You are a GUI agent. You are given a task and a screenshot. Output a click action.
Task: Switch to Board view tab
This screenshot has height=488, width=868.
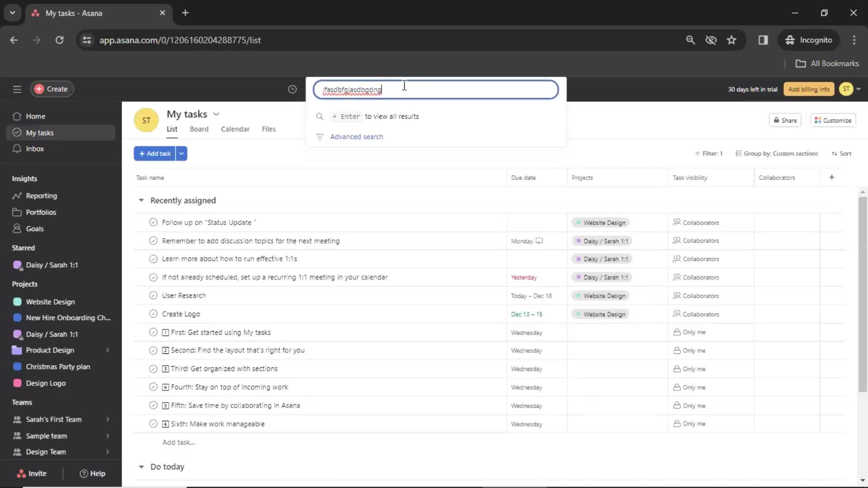point(199,129)
